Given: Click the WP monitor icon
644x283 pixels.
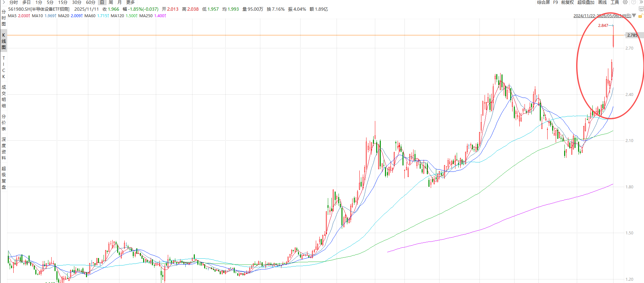Looking at the screenshot, I should (x=641, y=9).
